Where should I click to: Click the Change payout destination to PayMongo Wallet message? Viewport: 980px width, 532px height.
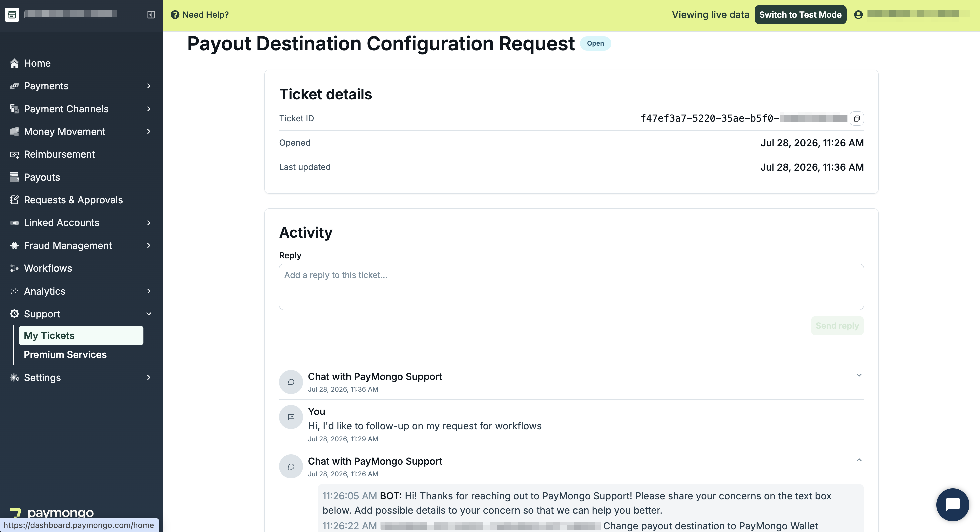711,526
